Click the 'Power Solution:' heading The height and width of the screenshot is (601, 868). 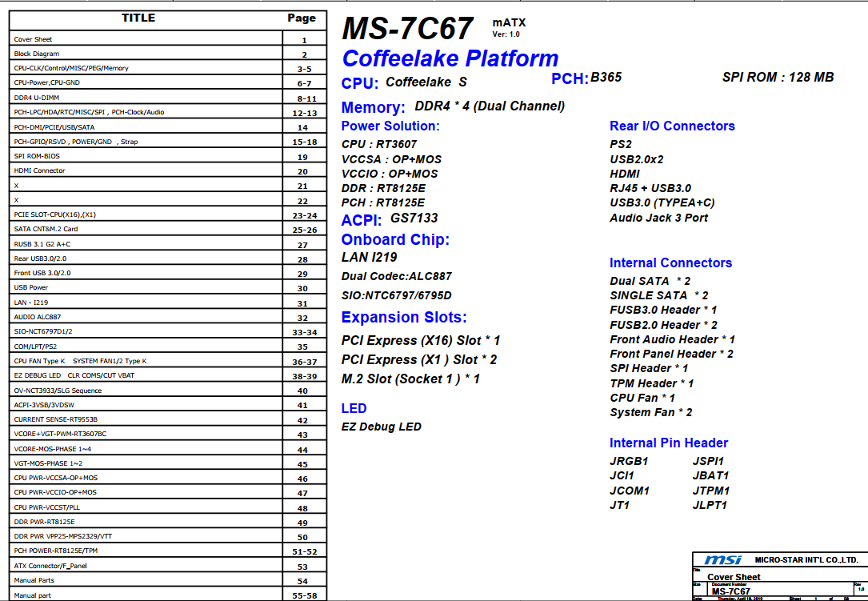[x=390, y=126]
